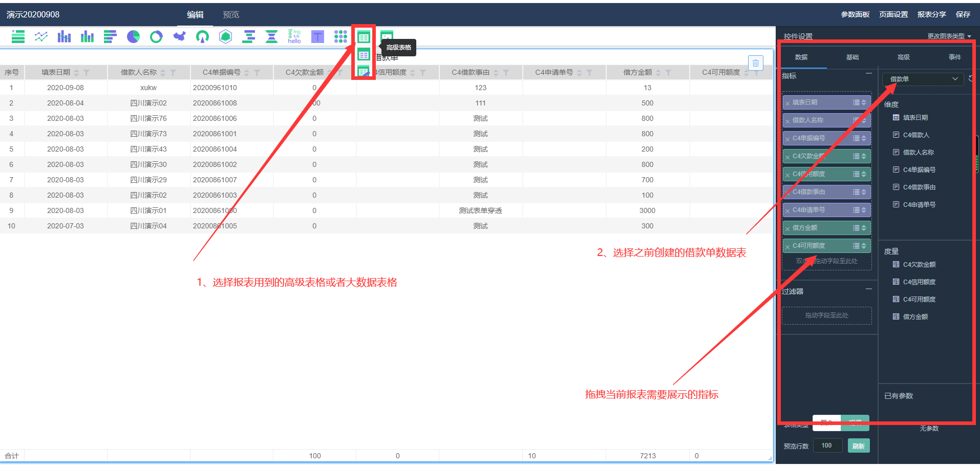Screen dimensions: 980x467
Task: Open the 事件 settings tab
Action: tap(955, 57)
